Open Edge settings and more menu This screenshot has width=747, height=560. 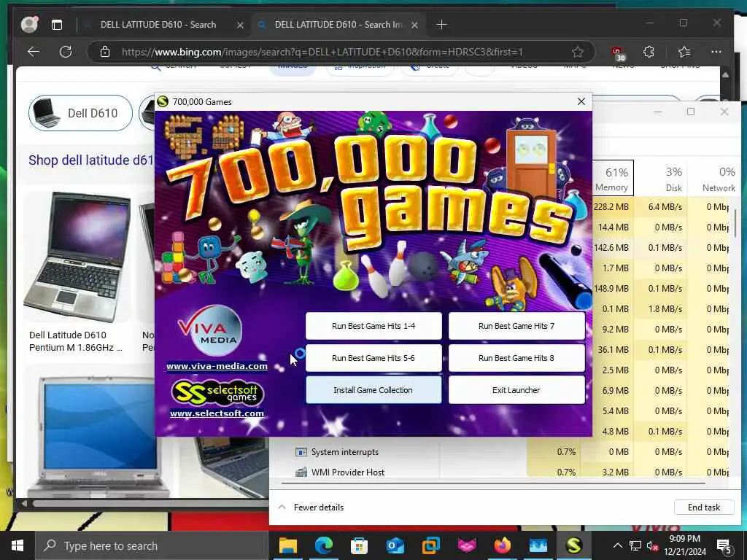(x=716, y=52)
